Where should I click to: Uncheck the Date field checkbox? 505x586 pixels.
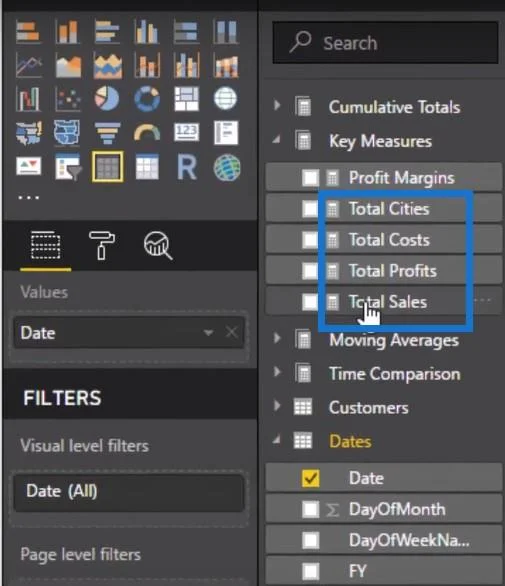[311, 478]
